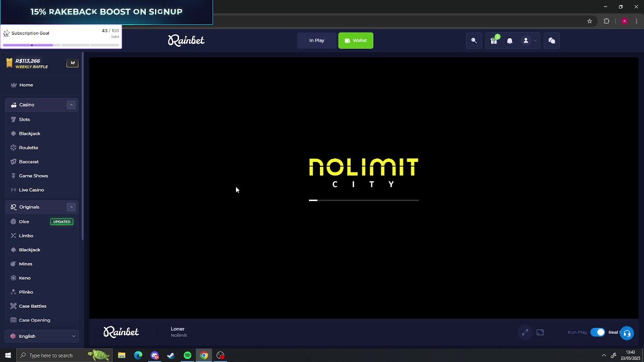Open the Chrome profile avatar
Screen dimensions: 644x362
coord(624,21)
